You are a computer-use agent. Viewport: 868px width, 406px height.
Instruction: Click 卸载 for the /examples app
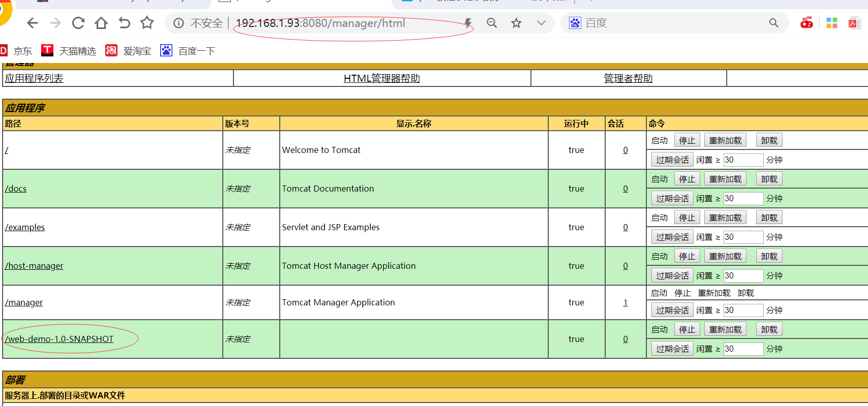(x=769, y=217)
